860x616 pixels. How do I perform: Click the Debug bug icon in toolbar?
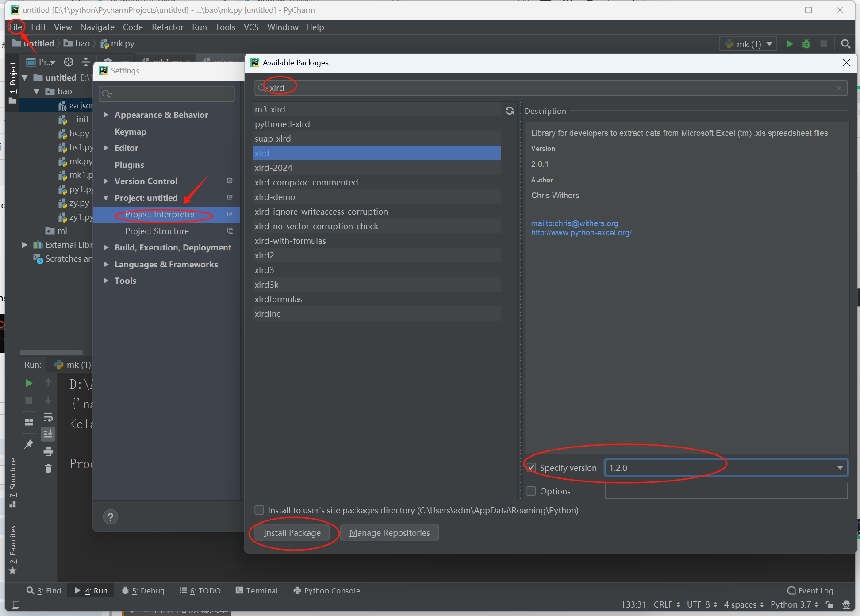[806, 44]
